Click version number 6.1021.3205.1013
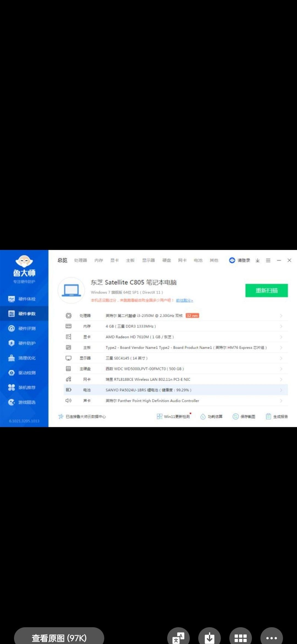Screen dimensions: 297x644 pos(24,421)
